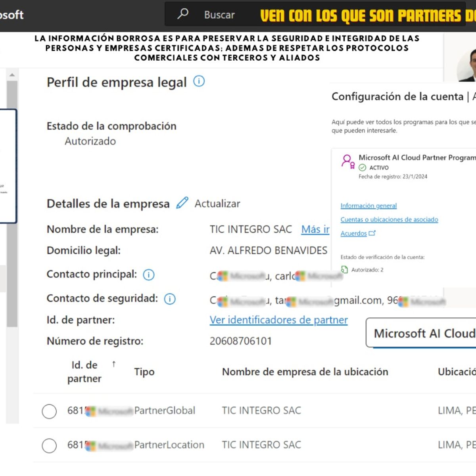476x476 pixels.
Task: Click the partner program badge icon
Action: [x=348, y=161]
